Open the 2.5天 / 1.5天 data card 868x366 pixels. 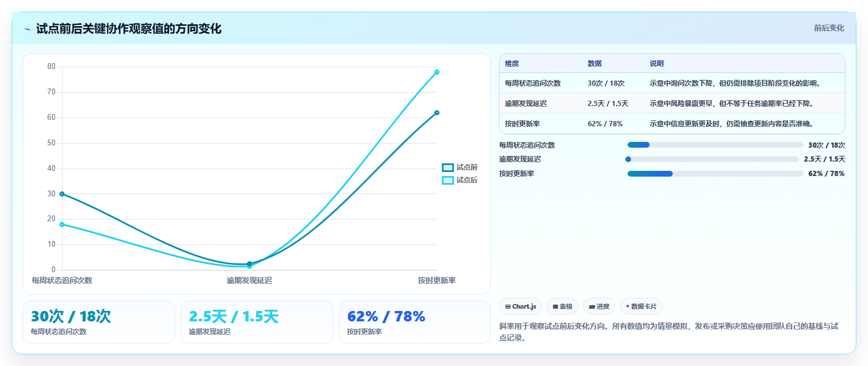(257, 322)
